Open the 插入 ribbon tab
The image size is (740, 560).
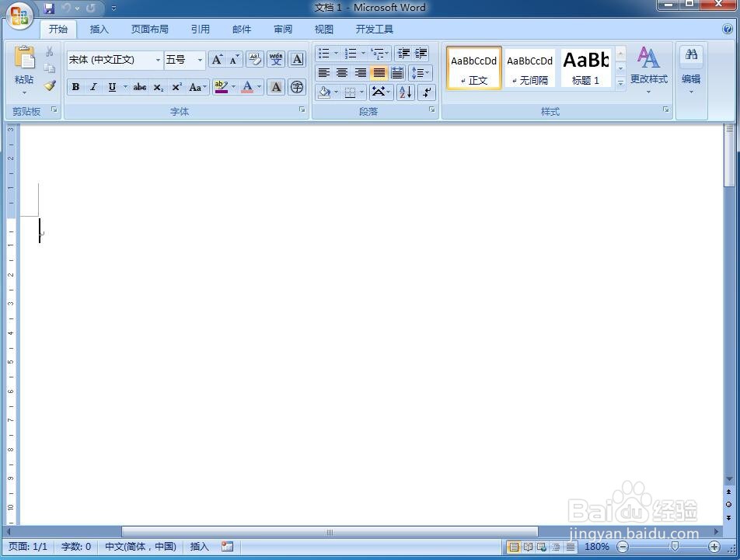point(99,30)
